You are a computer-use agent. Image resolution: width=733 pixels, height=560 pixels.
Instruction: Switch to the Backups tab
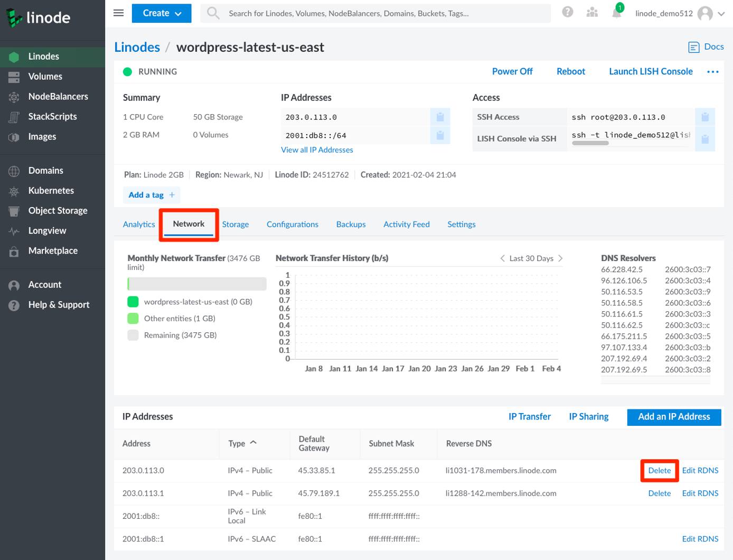click(x=351, y=224)
